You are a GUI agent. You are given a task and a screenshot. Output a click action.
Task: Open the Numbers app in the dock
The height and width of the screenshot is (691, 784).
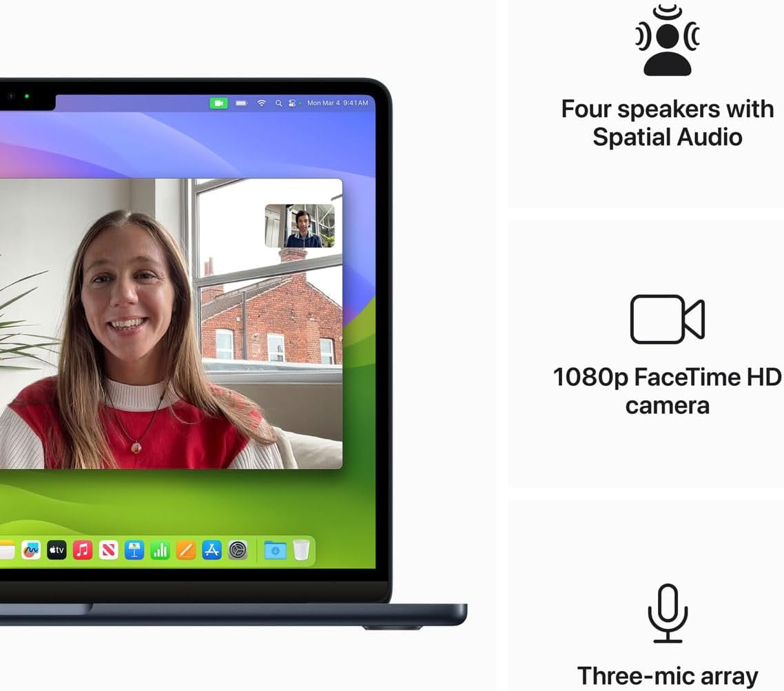click(160, 550)
